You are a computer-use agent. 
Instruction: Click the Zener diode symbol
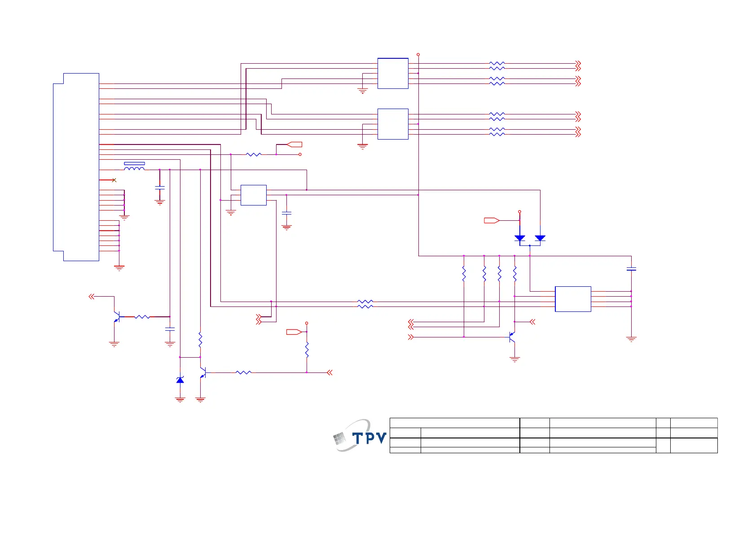[180, 380]
